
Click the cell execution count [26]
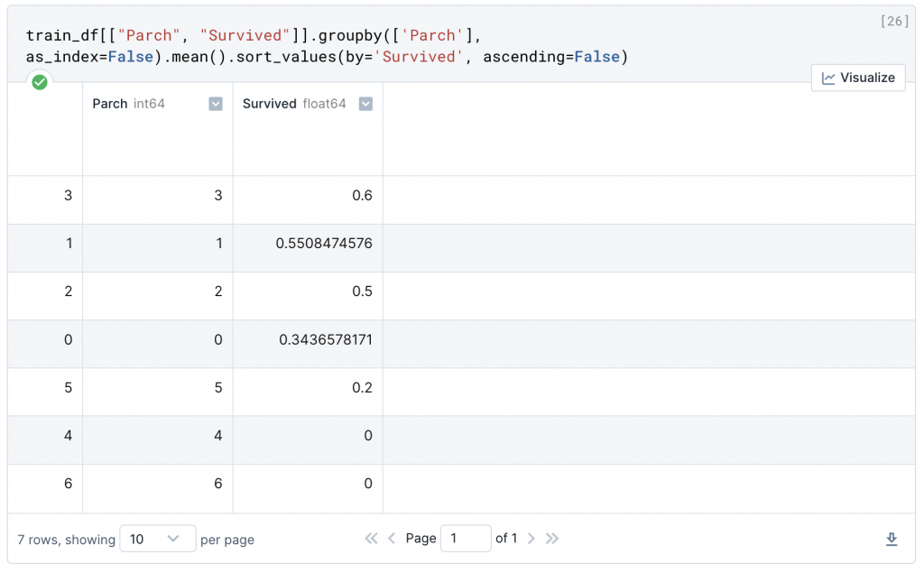point(894,22)
